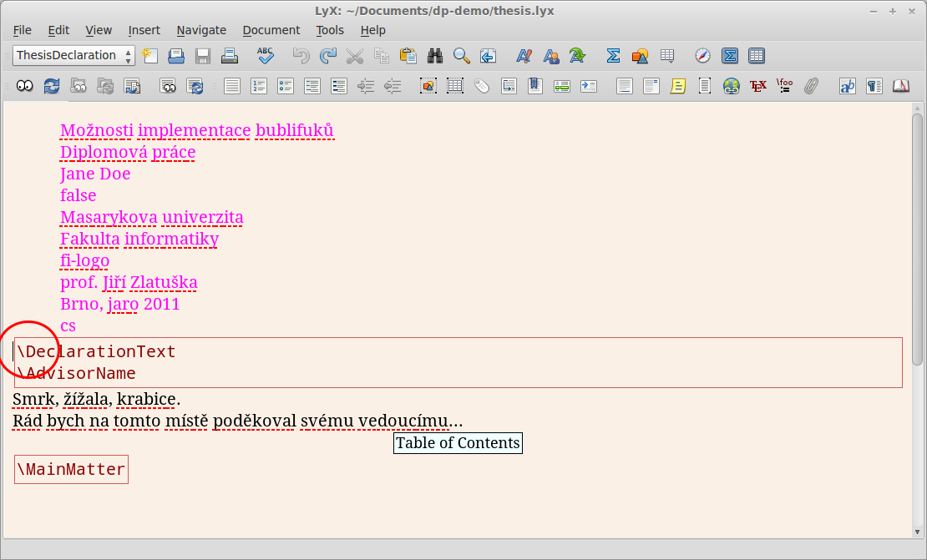Open the thesaurus book icon
927x560 pixels.
pyautogui.click(x=901, y=86)
